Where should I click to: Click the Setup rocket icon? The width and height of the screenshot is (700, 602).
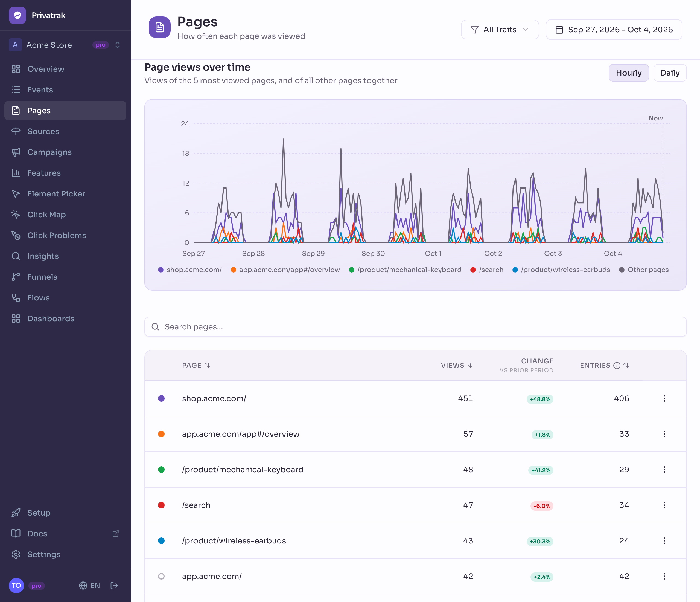tap(16, 513)
